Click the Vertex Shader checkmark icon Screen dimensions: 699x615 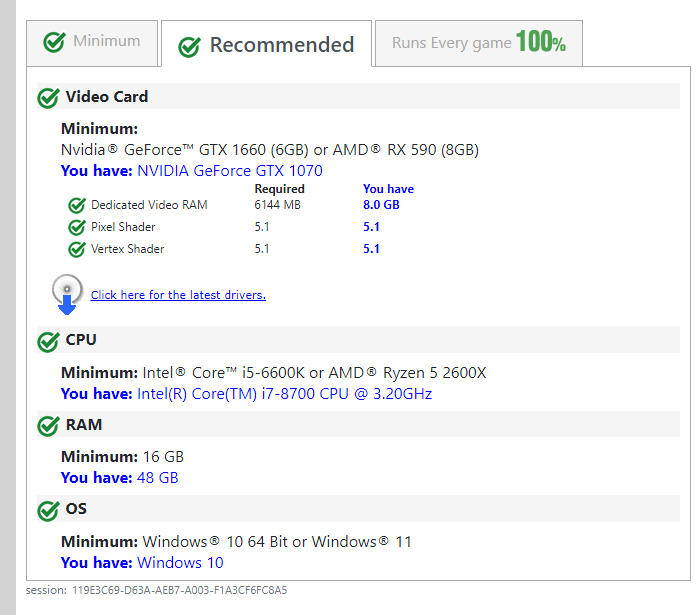[77, 249]
